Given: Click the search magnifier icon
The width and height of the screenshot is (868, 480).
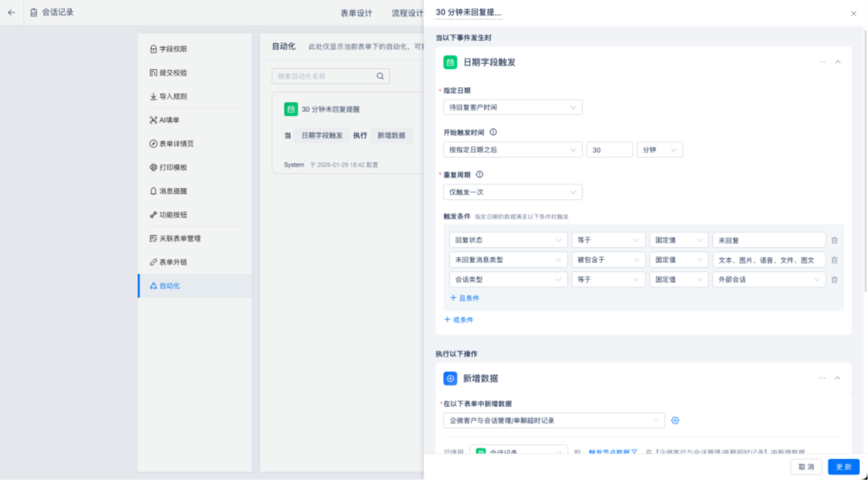Looking at the screenshot, I should click(x=380, y=76).
